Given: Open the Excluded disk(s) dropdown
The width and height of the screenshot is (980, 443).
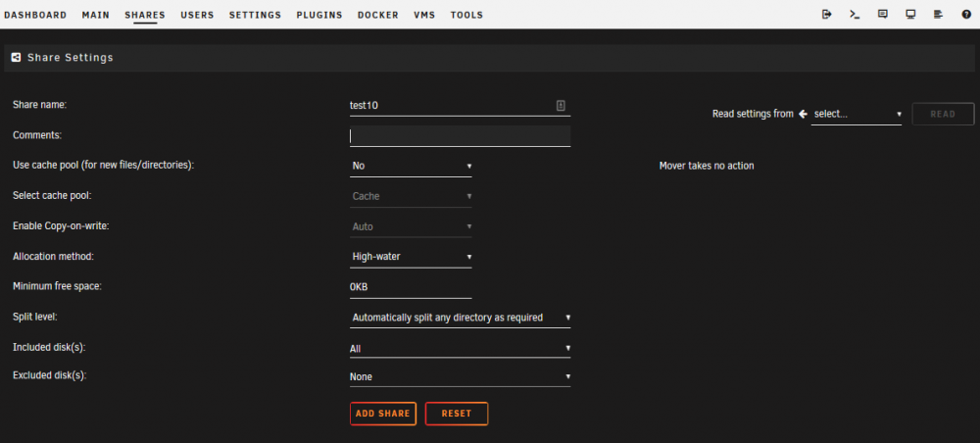Looking at the screenshot, I should click(460, 376).
